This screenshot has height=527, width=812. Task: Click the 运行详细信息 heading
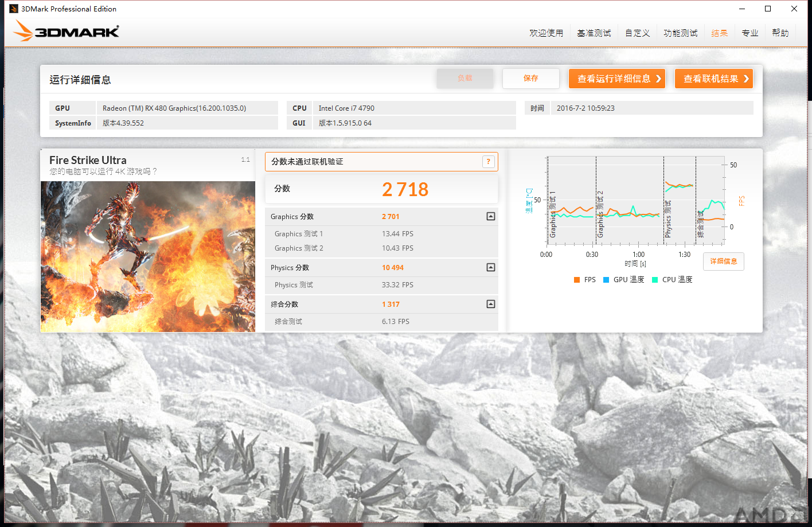pos(80,80)
